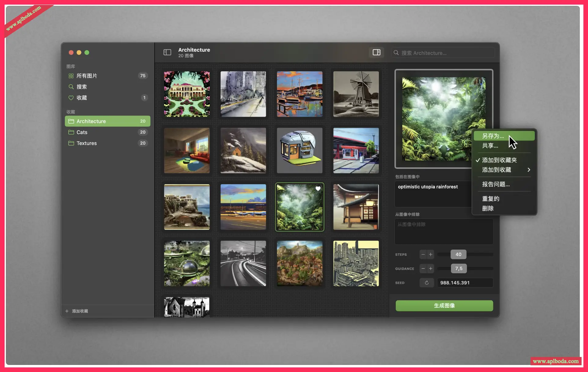This screenshot has height=372, width=588.
Task: Toggle the left sidebar panel icon
Action: pos(167,52)
